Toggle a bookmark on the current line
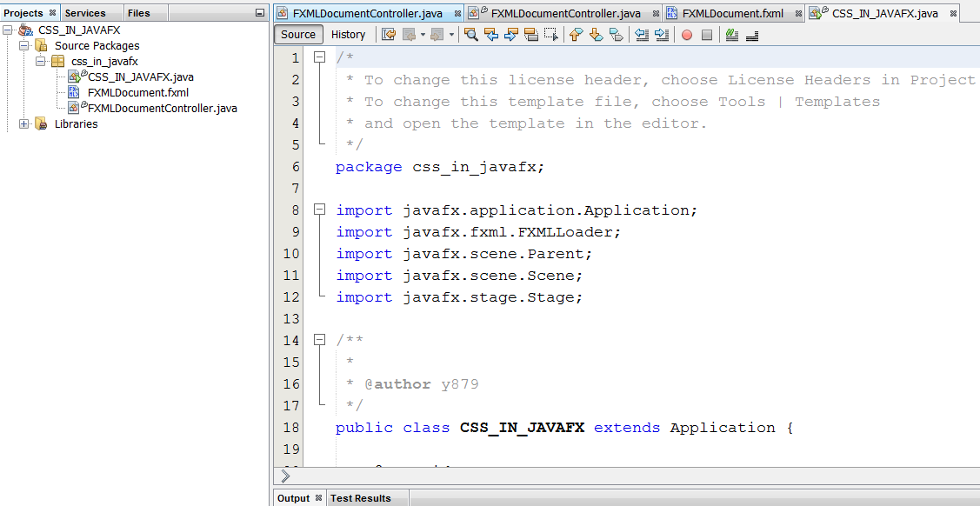980x506 pixels. (x=617, y=34)
